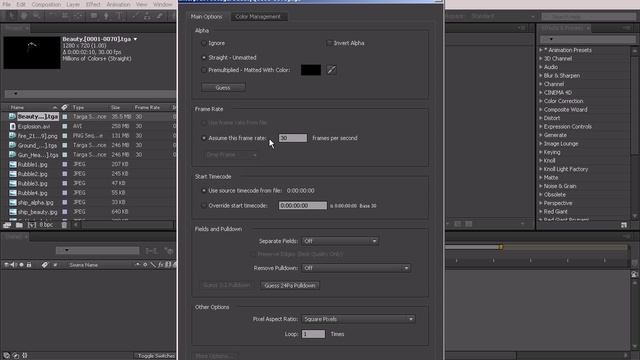The height and width of the screenshot is (360, 640).
Task: Open the Layer menu
Action: coord(73,4)
